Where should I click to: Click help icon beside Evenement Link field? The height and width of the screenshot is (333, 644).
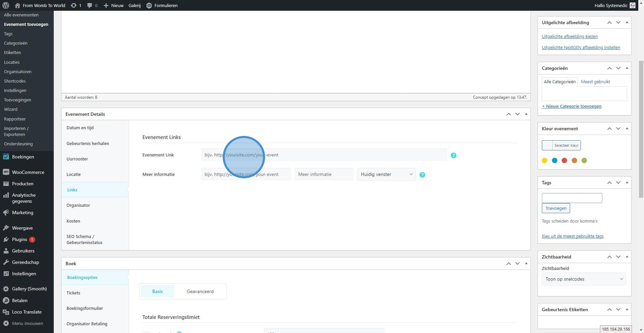pyautogui.click(x=454, y=155)
